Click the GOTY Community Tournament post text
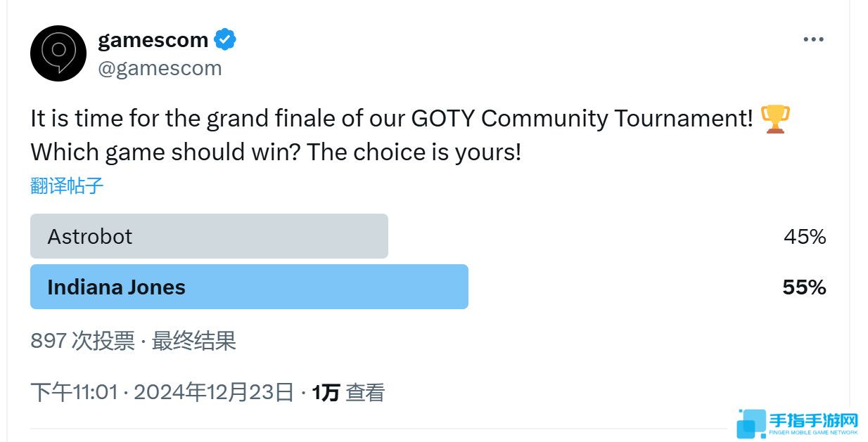Viewport: 868px width, 442px height. coord(582,119)
